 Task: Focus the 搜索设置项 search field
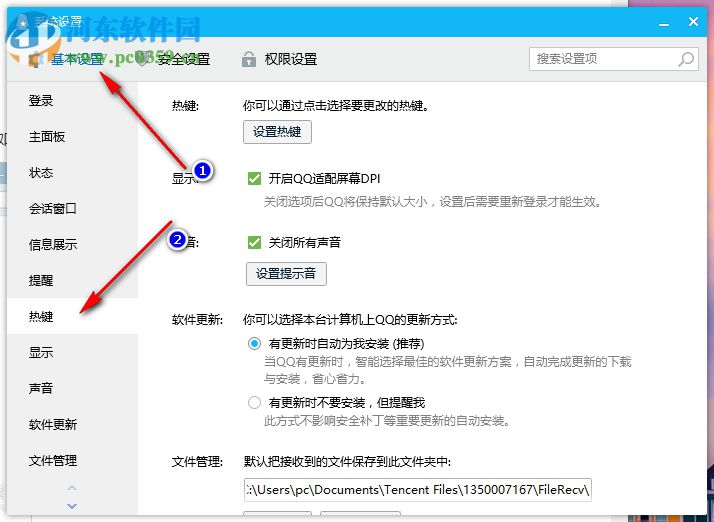coord(613,59)
